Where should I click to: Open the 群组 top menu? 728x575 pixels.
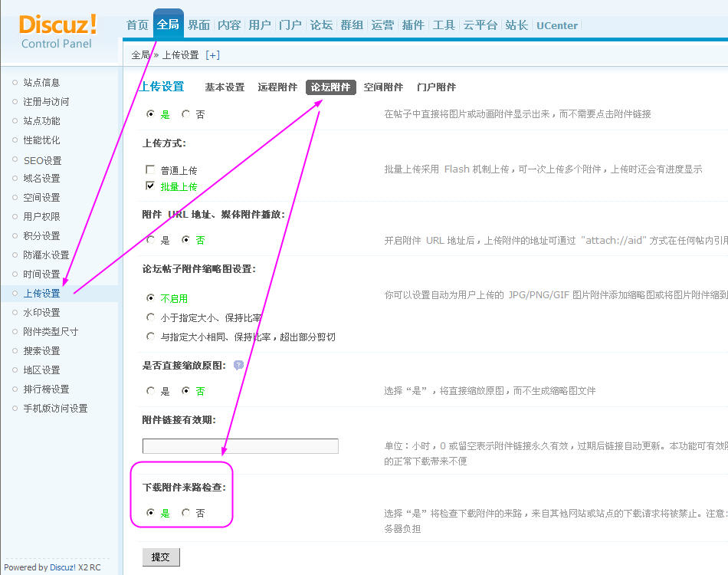[x=352, y=25]
